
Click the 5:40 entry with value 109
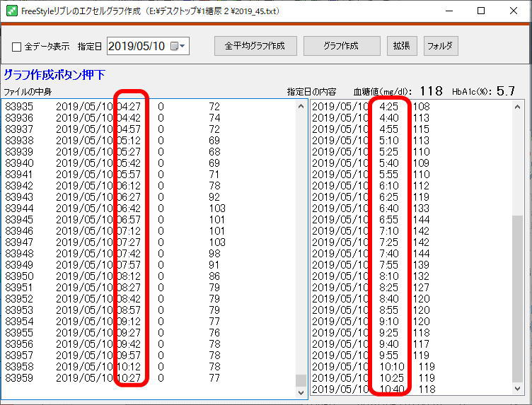click(x=371, y=163)
